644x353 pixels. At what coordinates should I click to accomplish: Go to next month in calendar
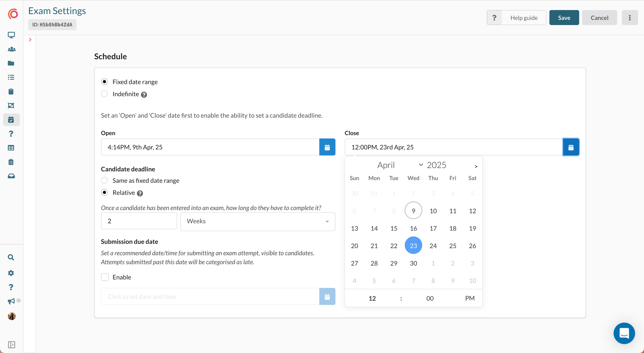click(x=476, y=166)
